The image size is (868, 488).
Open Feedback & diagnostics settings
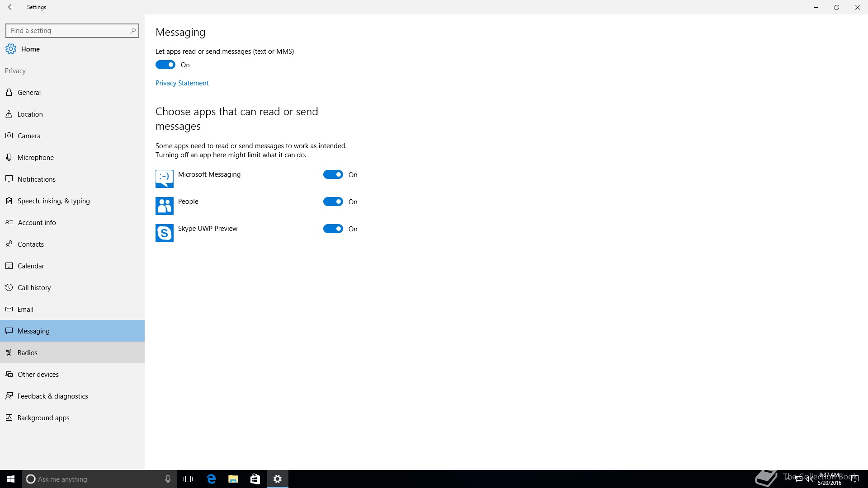pos(72,396)
